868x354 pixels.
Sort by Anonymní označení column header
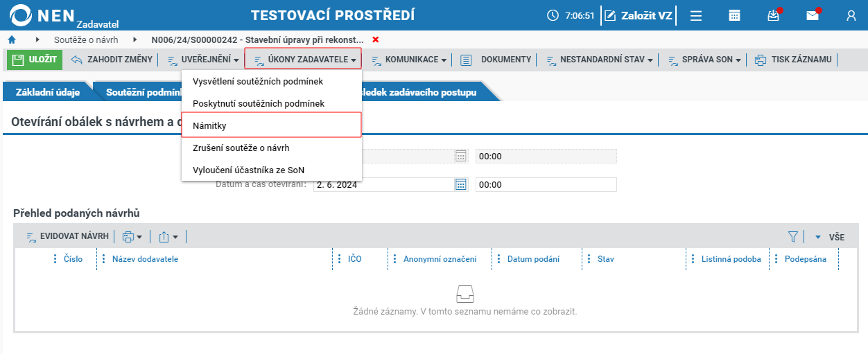(440, 259)
